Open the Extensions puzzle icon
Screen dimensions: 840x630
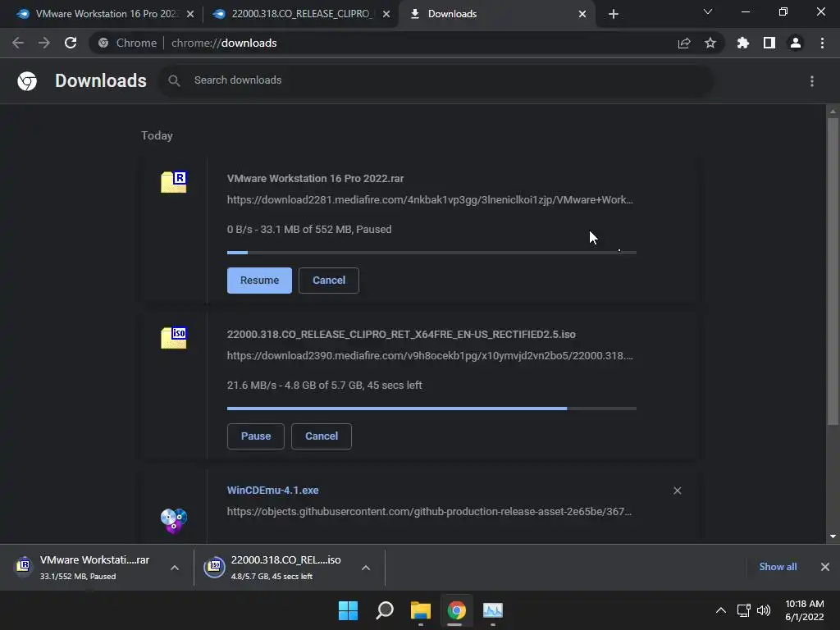742,43
